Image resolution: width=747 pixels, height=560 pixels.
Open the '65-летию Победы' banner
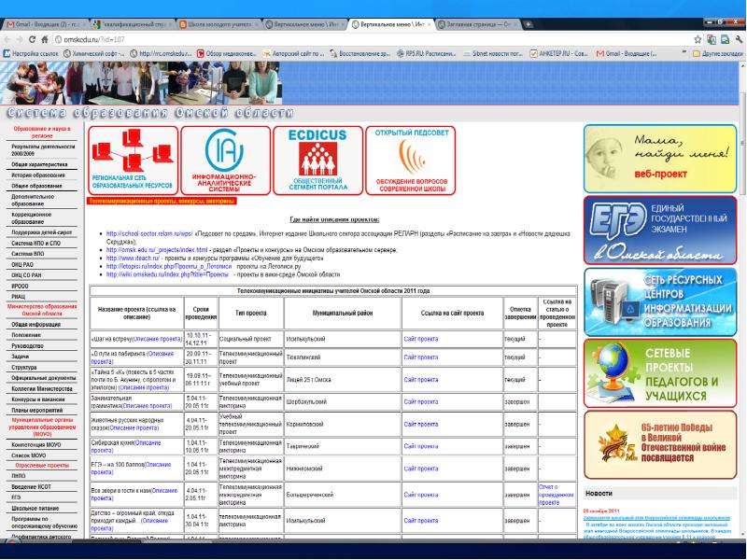[660, 445]
